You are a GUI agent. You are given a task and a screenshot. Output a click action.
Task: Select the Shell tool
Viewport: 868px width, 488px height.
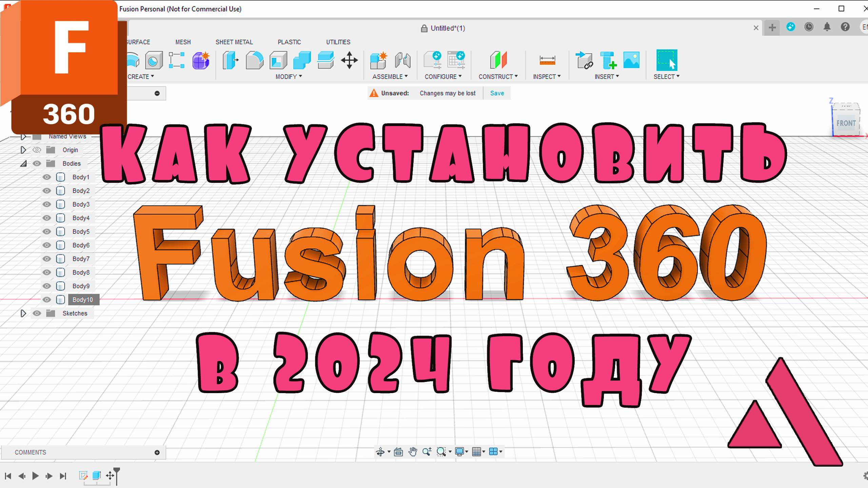[278, 60]
